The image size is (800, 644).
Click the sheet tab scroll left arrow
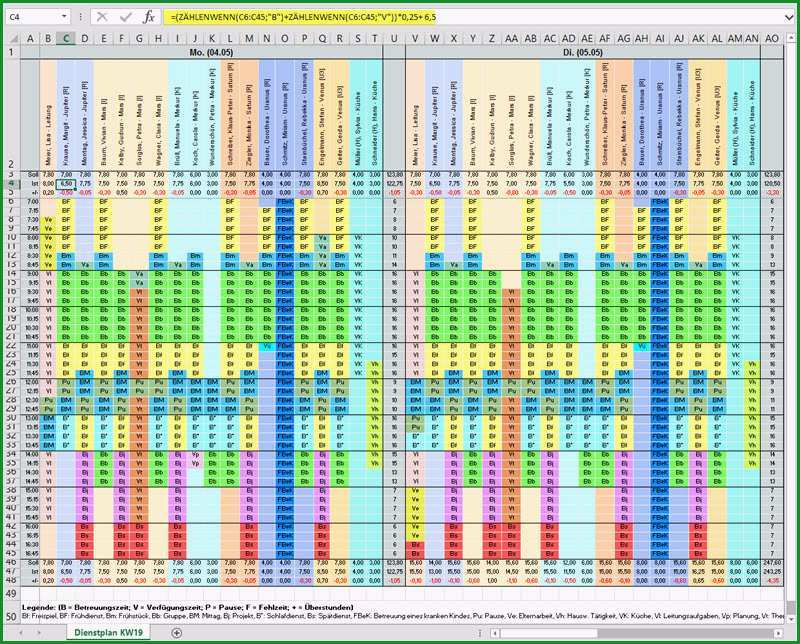click(21, 633)
